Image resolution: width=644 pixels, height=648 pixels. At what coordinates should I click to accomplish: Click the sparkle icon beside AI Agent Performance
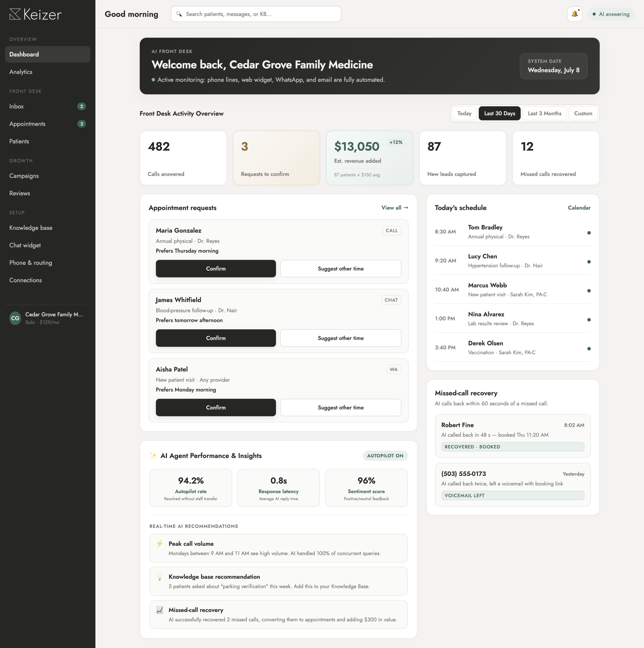tap(153, 455)
